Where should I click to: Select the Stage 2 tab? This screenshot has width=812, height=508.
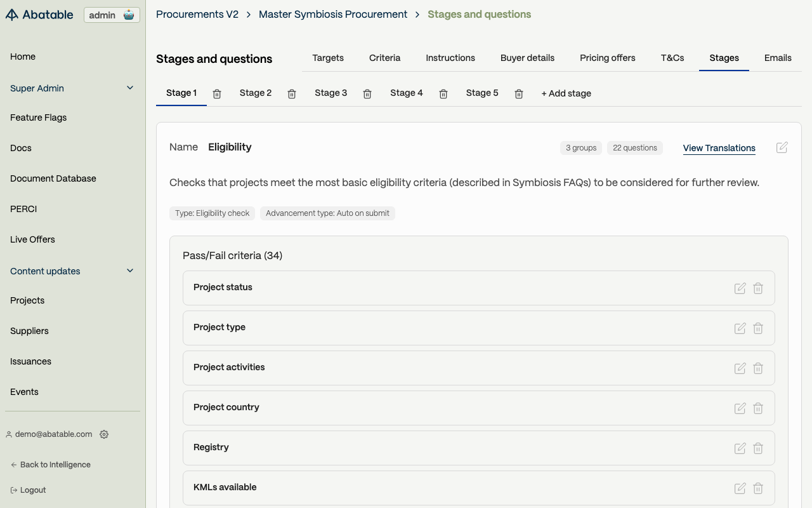[256, 93]
